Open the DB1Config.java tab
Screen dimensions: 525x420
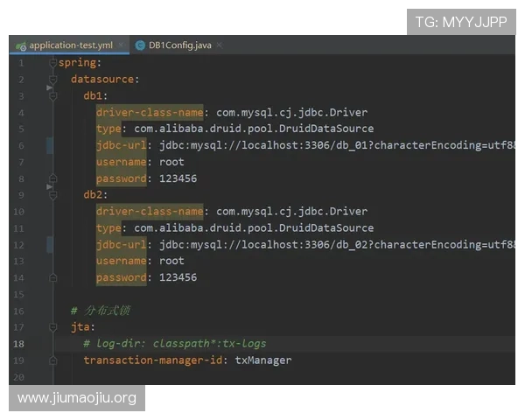(179, 45)
